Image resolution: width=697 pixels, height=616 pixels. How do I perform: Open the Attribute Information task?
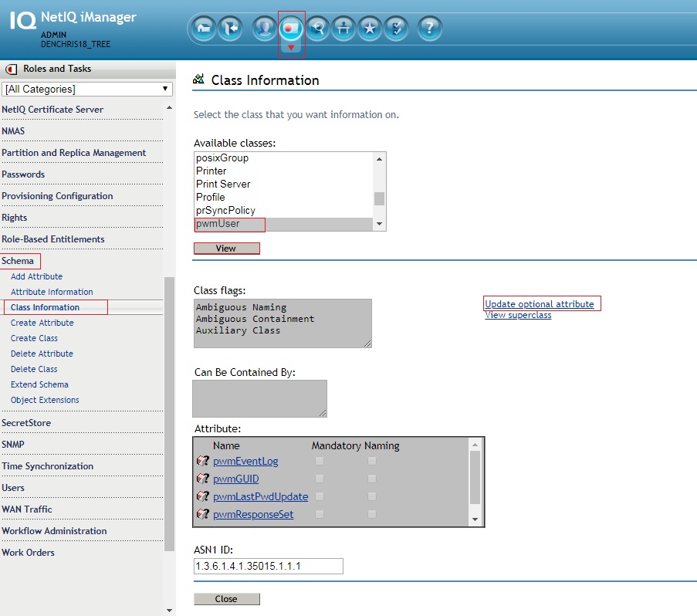(x=52, y=292)
